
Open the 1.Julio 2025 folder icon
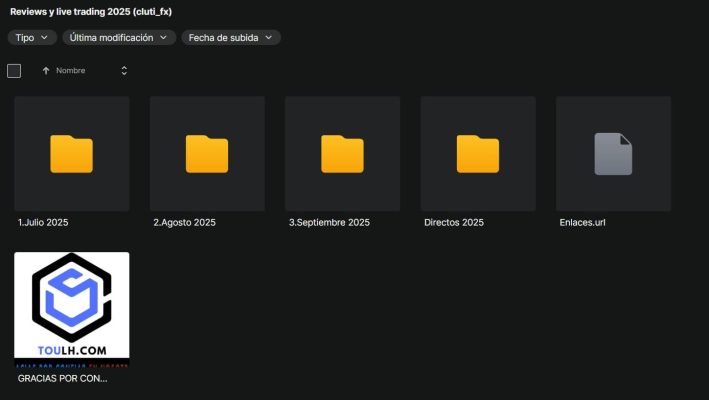coord(71,154)
